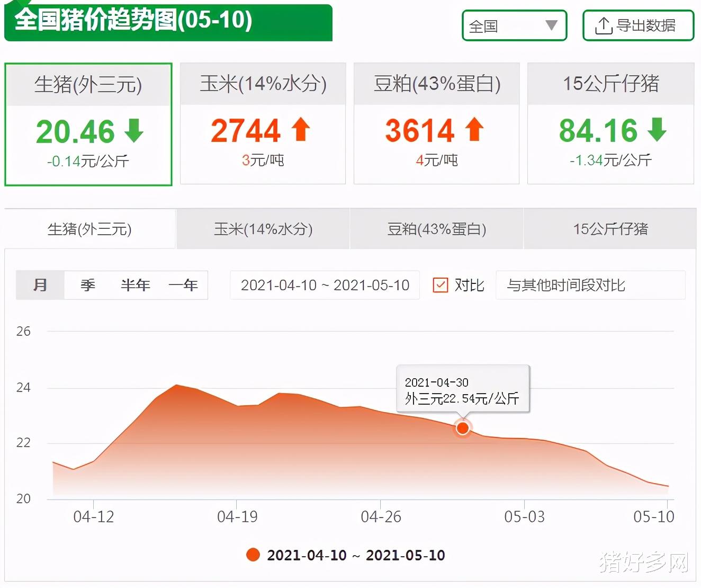The width and height of the screenshot is (701, 588).
Task: Click the 05-10 x-axis label
Action: click(654, 516)
